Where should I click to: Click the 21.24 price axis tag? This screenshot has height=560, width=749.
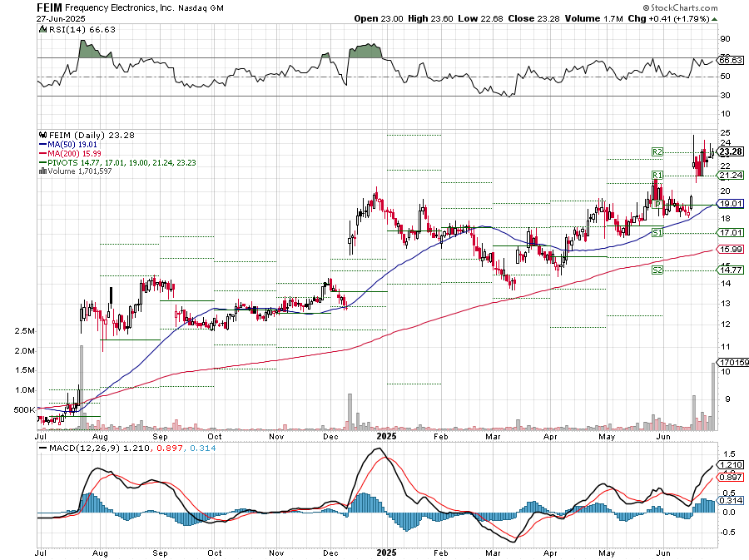731,176
